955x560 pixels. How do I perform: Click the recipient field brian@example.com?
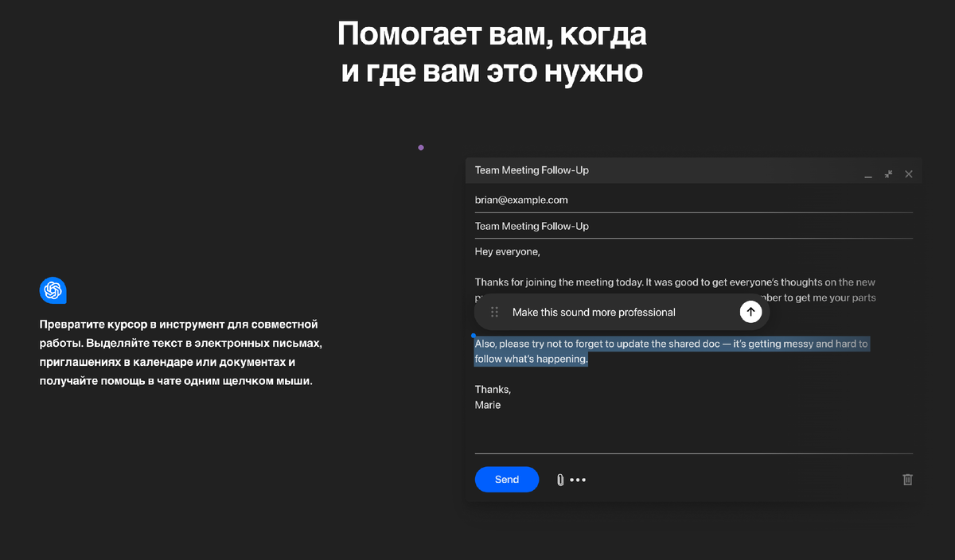pyautogui.click(x=694, y=200)
